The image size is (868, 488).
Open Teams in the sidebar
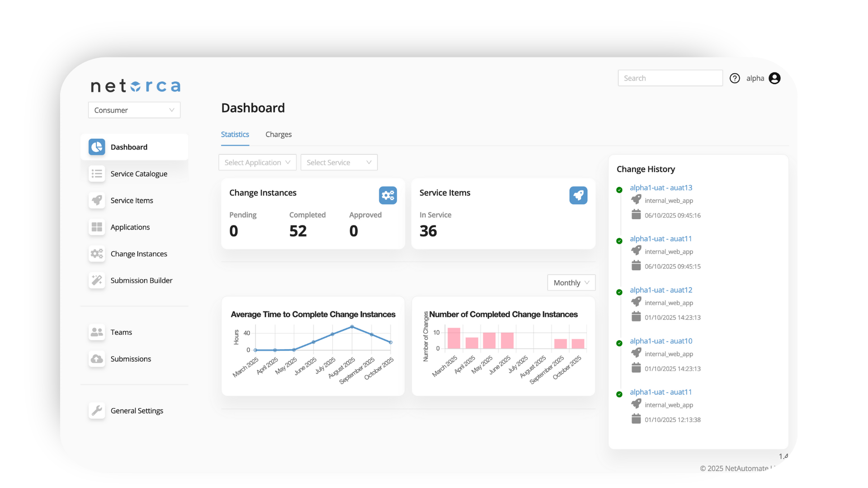(x=121, y=332)
